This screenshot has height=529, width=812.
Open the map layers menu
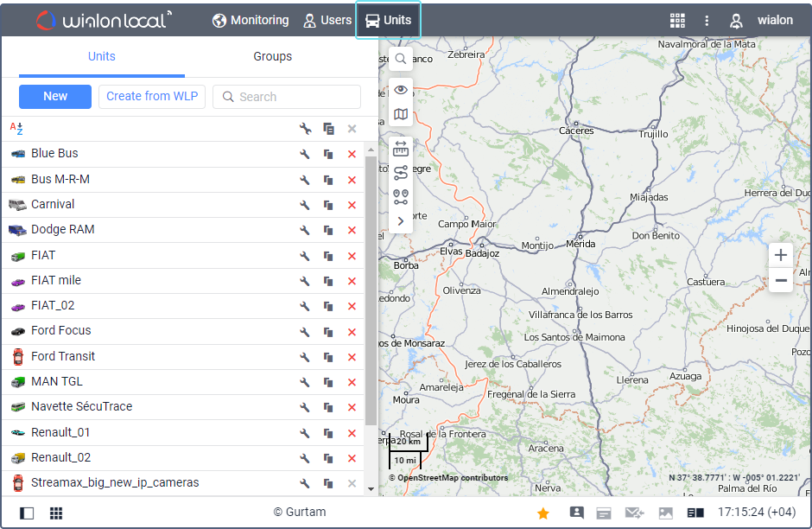pos(401,114)
